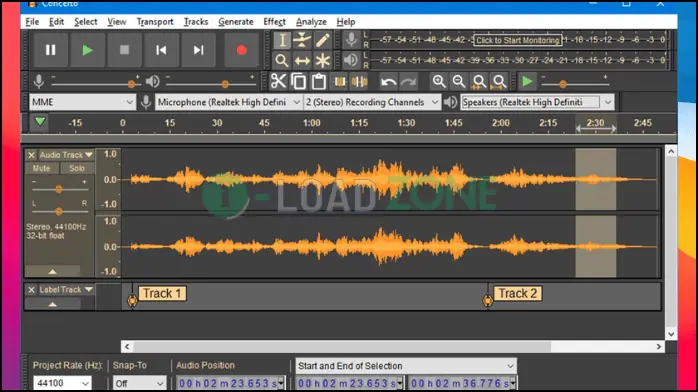The height and width of the screenshot is (392, 698).
Task: Pause playback with the Pause button
Action: tap(50, 50)
